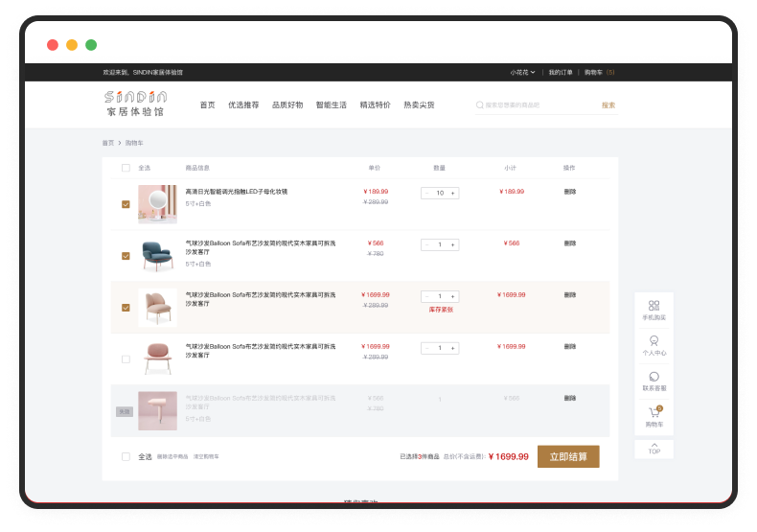Click the product search input field

(x=537, y=104)
